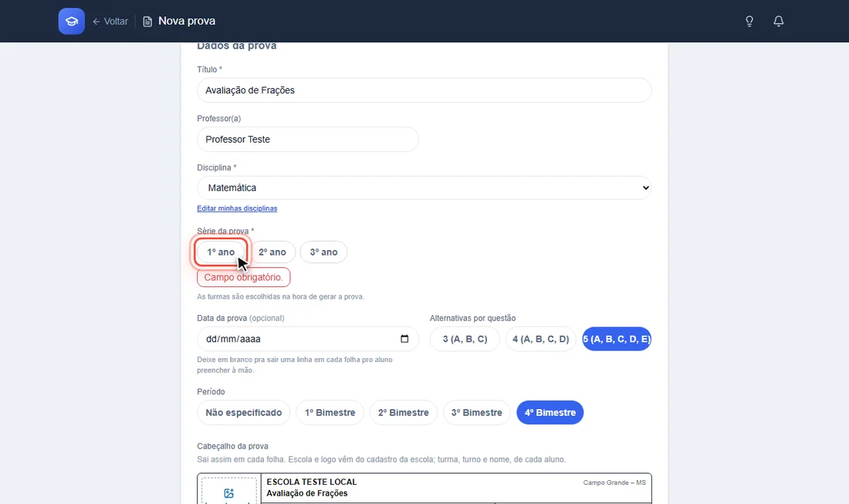Select 3º Bimestre period
The height and width of the screenshot is (504, 849).
coord(477,412)
